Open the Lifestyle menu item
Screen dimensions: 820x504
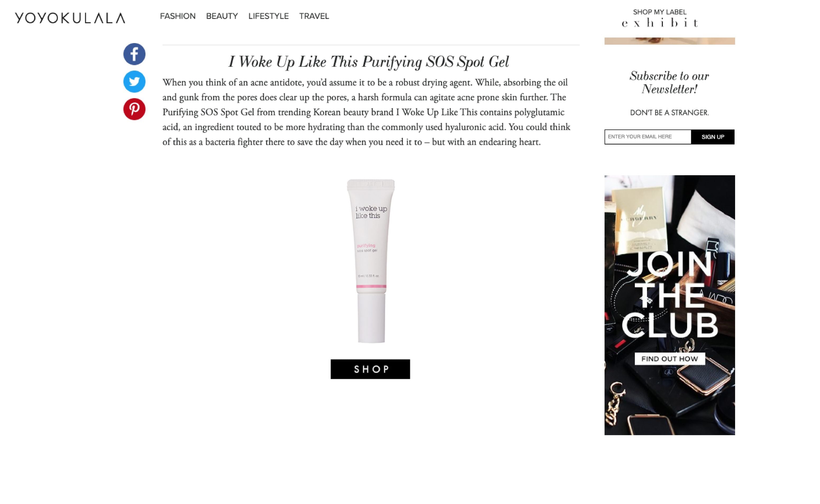268,16
